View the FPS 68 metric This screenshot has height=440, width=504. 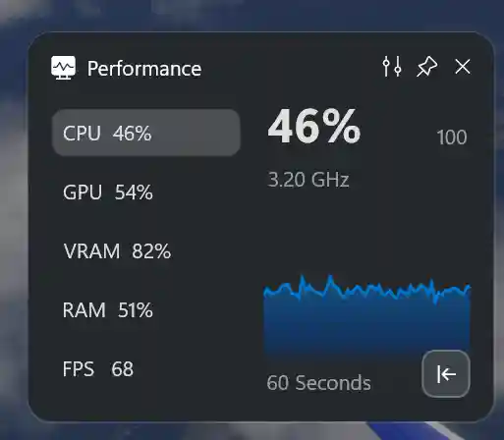146,369
